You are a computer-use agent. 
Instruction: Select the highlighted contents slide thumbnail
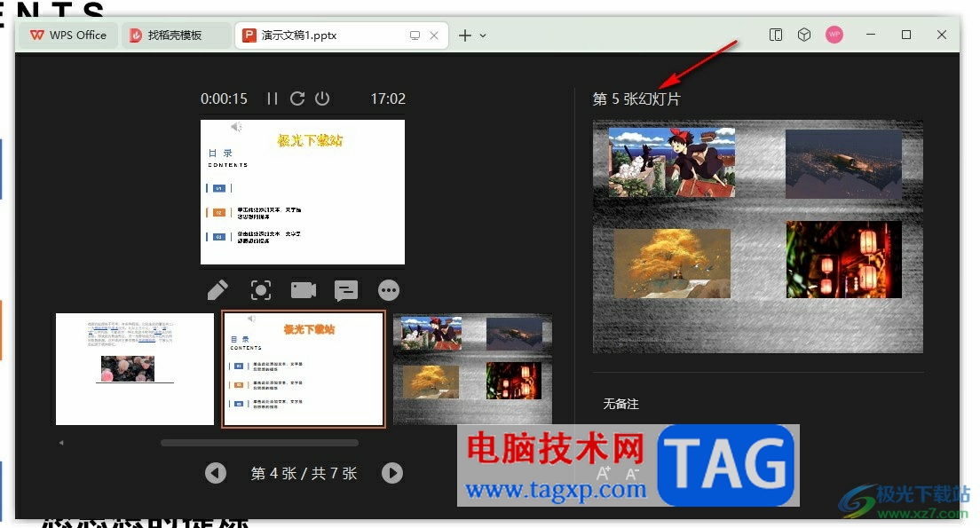tap(304, 369)
